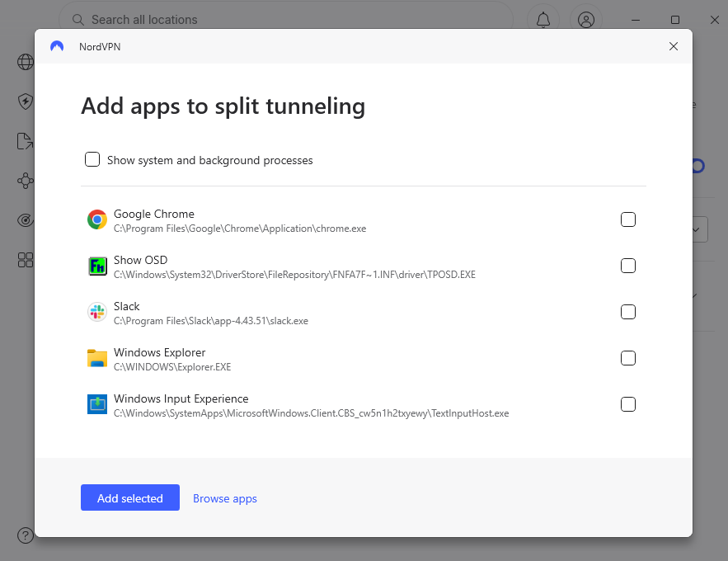Open Threat Protection shield sidebar icon

point(26,101)
